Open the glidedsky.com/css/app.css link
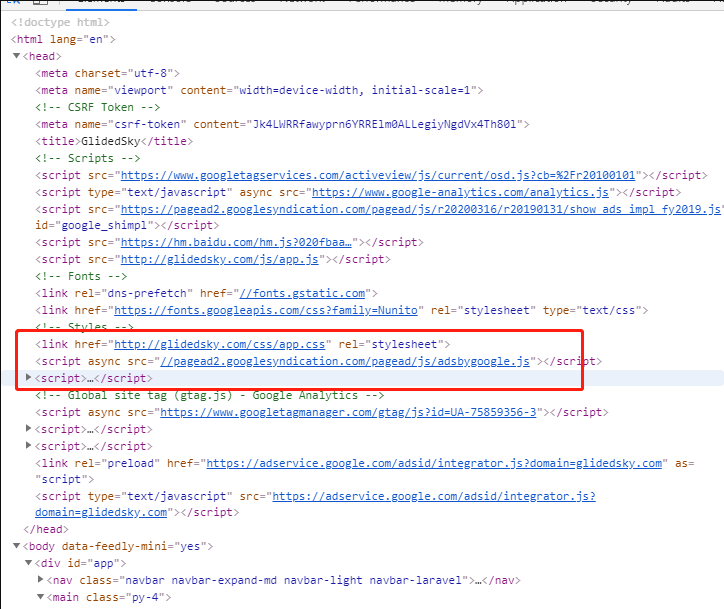The width and height of the screenshot is (724, 609). (219, 344)
